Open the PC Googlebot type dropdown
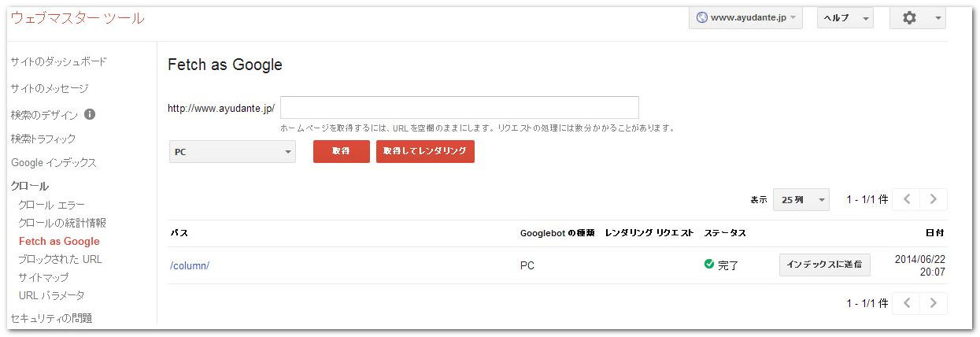Image resolution: width=980 pixels, height=337 pixels. pyautogui.click(x=232, y=152)
